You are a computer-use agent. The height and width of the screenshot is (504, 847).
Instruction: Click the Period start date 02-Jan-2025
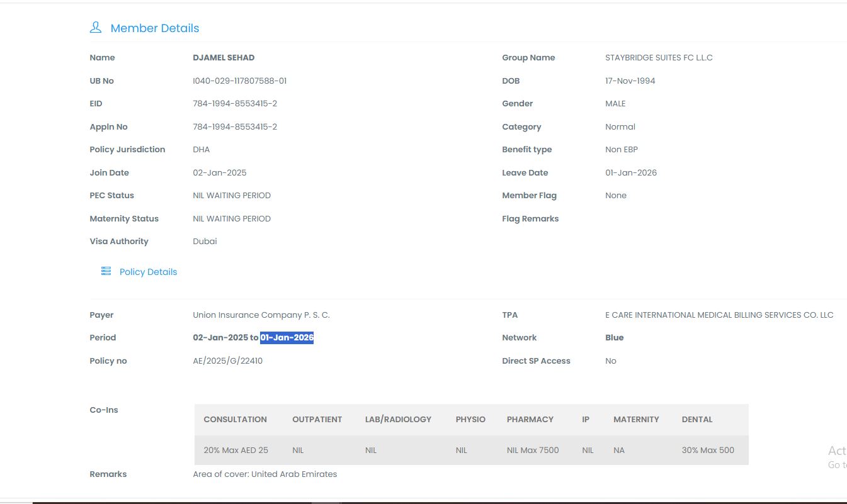[220, 338]
